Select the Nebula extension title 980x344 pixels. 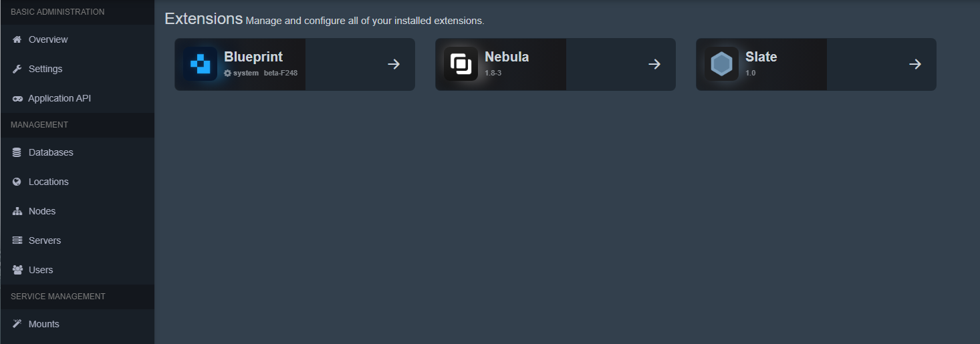[x=507, y=57]
